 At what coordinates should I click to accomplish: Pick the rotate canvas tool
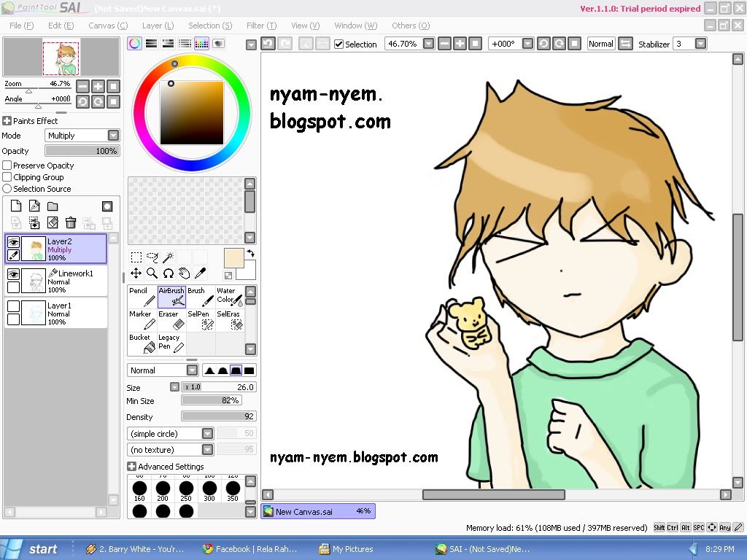(169, 273)
